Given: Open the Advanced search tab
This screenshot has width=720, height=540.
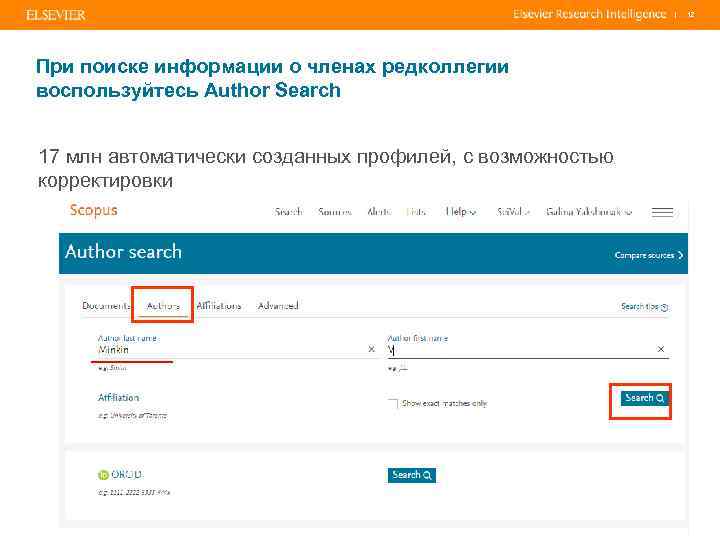Looking at the screenshot, I should (278, 306).
